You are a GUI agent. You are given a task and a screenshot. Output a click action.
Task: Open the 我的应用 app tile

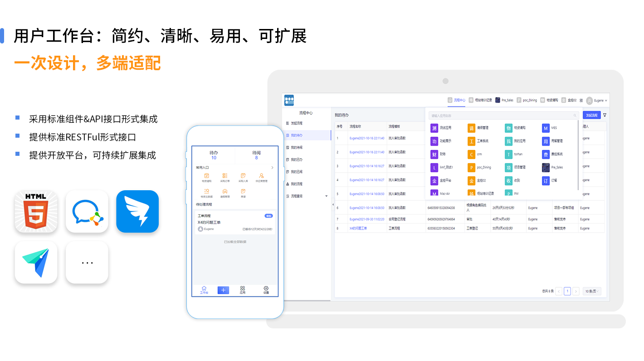[x=516, y=141]
